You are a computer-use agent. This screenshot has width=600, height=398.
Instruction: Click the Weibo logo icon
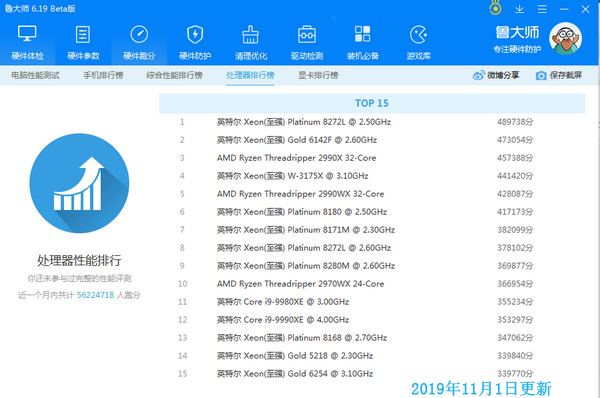tap(478, 75)
